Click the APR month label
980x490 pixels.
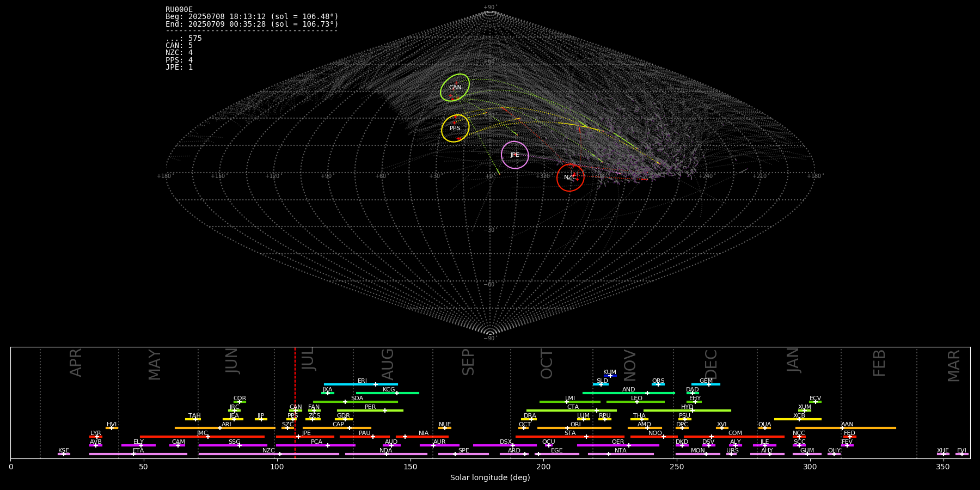[76, 362]
